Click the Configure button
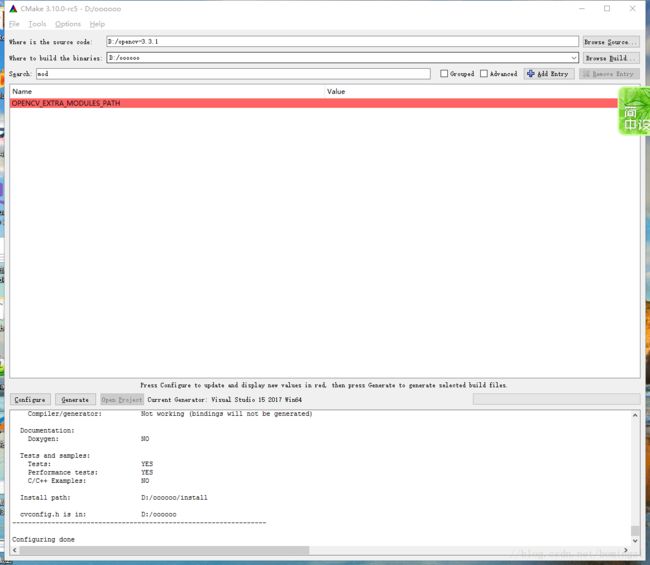 (x=30, y=400)
